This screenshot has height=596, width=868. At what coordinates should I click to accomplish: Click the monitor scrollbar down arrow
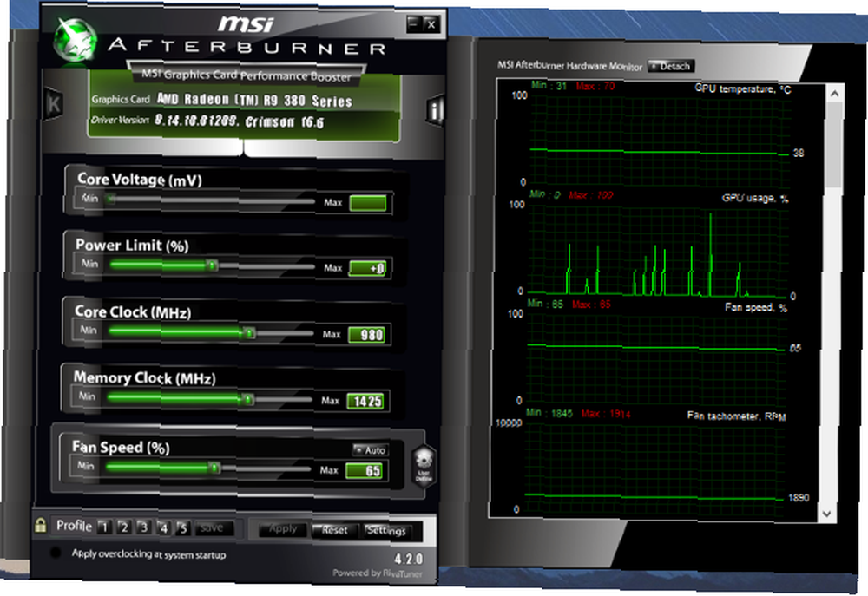tap(826, 514)
